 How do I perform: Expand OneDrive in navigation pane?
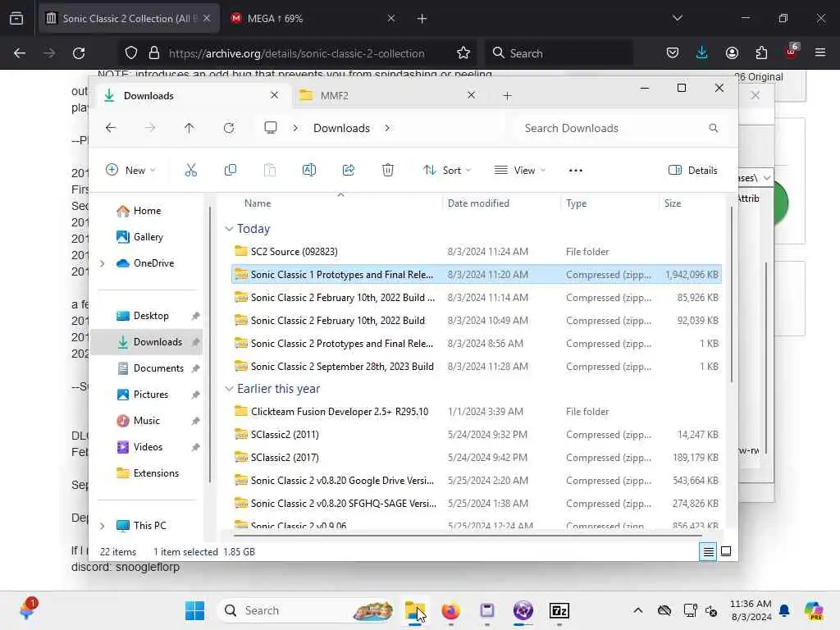(103, 263)
